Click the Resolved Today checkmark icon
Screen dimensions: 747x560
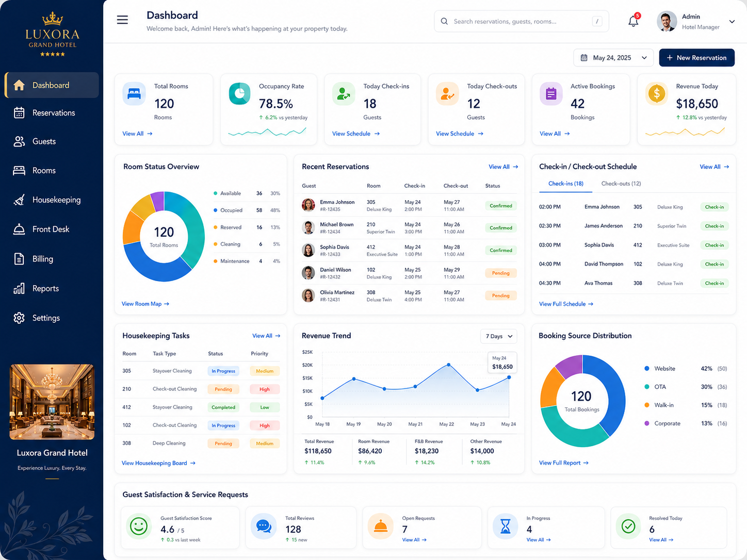[x=628, y=526]
